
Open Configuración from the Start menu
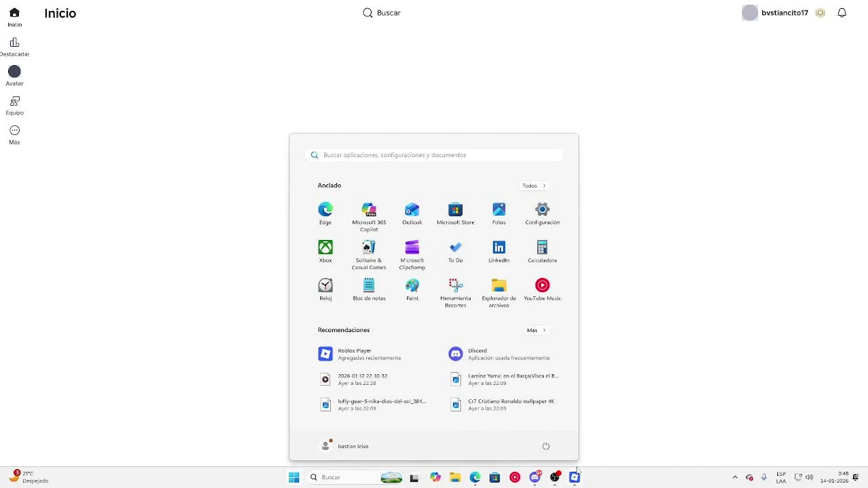[x=542, y=213]
